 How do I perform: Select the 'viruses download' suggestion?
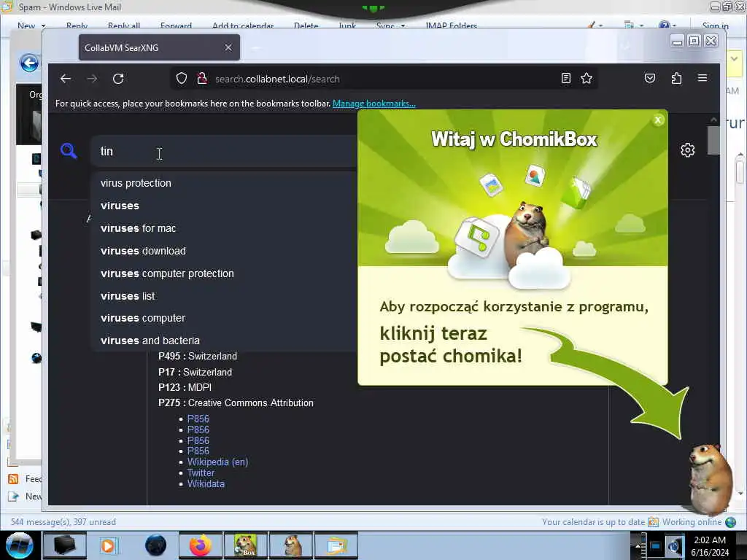144,251
